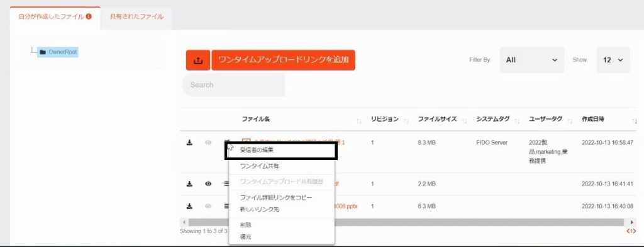Go to the next page with the > arrow
The height and width of the screenshot is (247, 644).
635,231
